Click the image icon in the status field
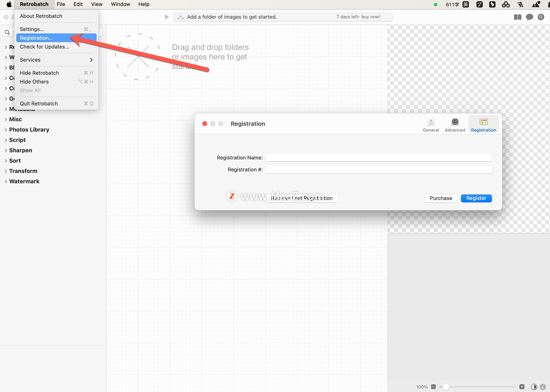This screenshot has width=550, height=392. [180, 17]
